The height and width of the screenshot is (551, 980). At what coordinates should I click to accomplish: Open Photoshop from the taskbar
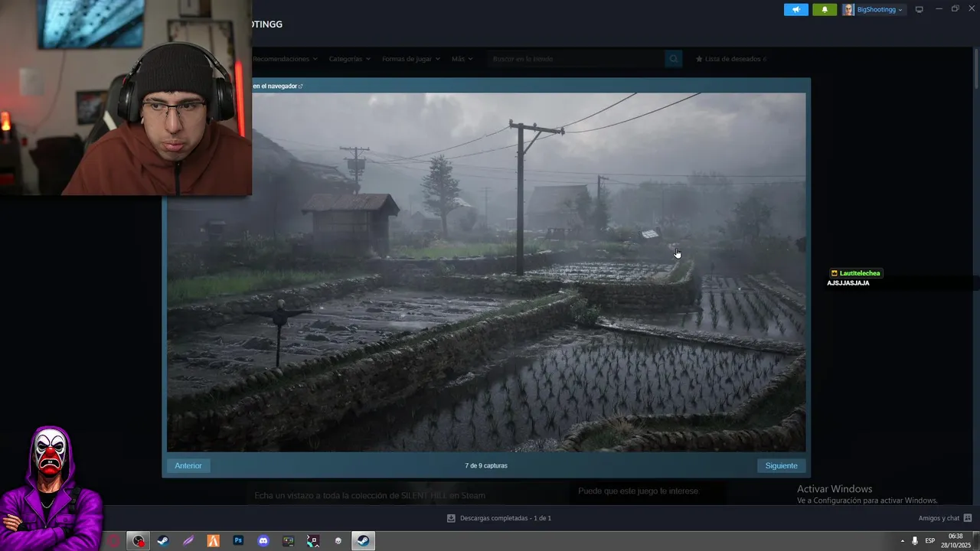238,541
